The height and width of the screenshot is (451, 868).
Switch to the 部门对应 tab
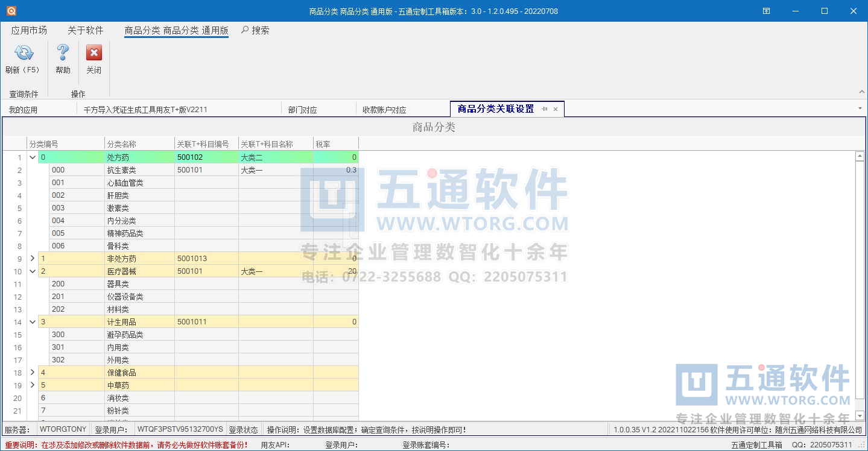point(302,110)
